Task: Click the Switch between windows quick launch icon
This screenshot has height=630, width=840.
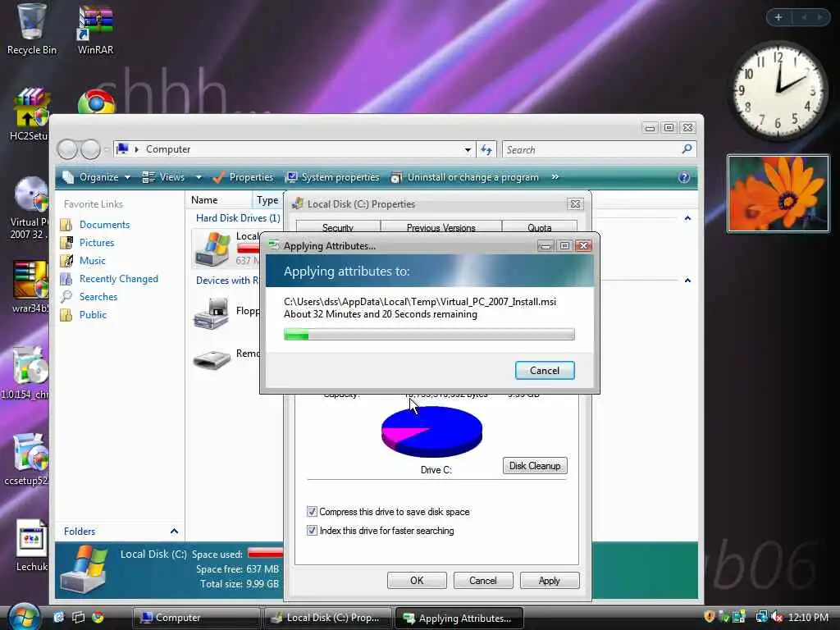Action: (78, 617)
